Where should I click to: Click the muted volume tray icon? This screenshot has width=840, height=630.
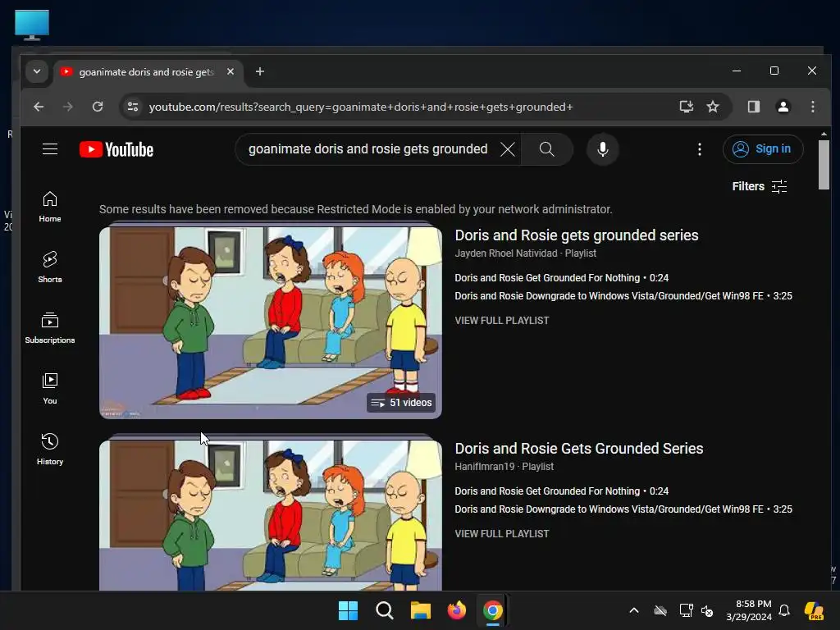(x=707, y=610)
